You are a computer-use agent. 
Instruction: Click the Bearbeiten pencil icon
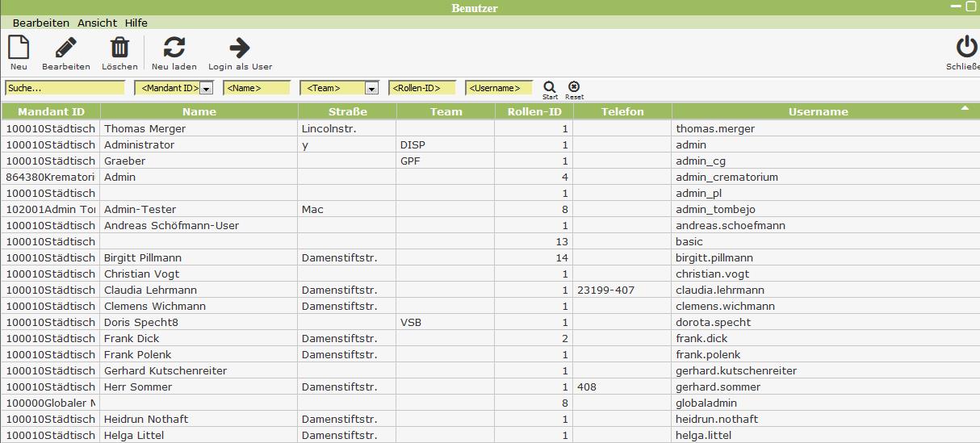[66, 48]
